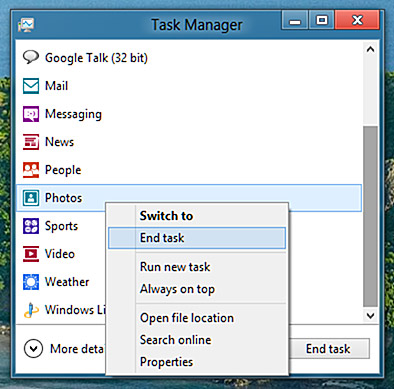The height and width of the screenshot is (389, 394).
Task: Click the red News app icon
Action: (x=31, y=142)
